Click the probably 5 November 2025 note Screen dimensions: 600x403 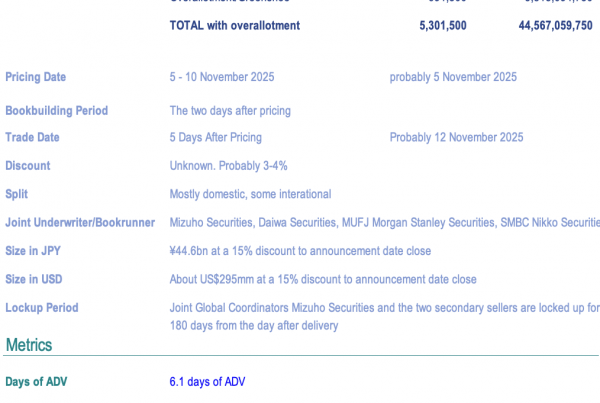click(x=453, y=77)
